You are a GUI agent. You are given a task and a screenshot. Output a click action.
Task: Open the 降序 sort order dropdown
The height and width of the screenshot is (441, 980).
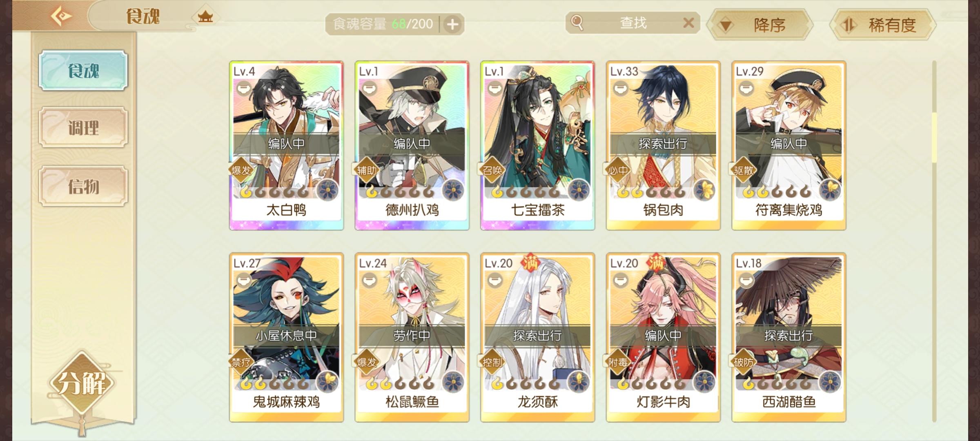tap(760, 25)
